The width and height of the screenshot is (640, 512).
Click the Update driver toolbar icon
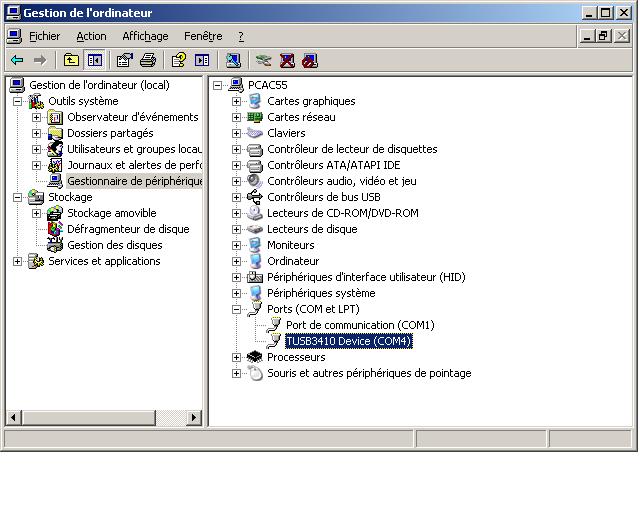[x=264, y=60]
